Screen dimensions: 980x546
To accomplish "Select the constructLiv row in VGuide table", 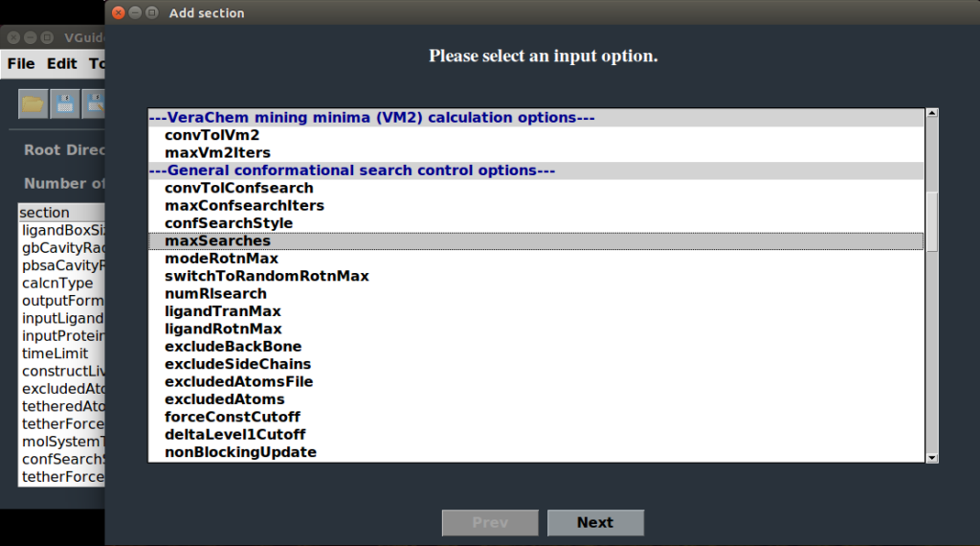I will (x=62, y=371).
